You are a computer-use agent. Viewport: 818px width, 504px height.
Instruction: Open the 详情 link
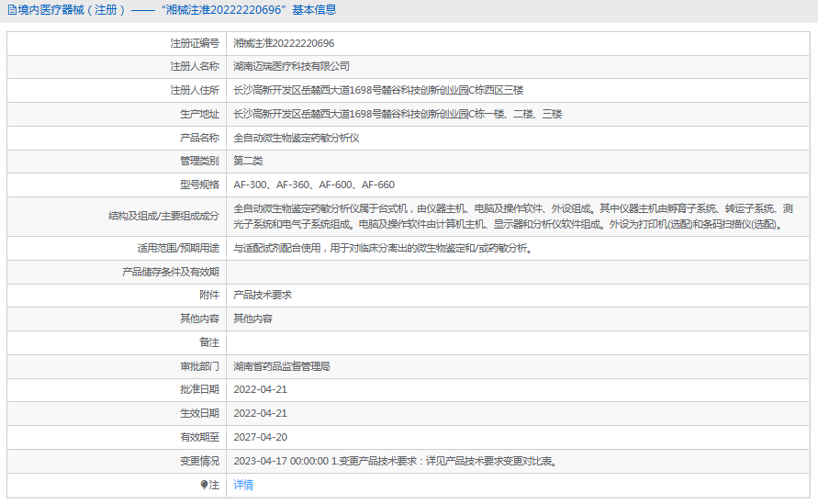[243, 485]
